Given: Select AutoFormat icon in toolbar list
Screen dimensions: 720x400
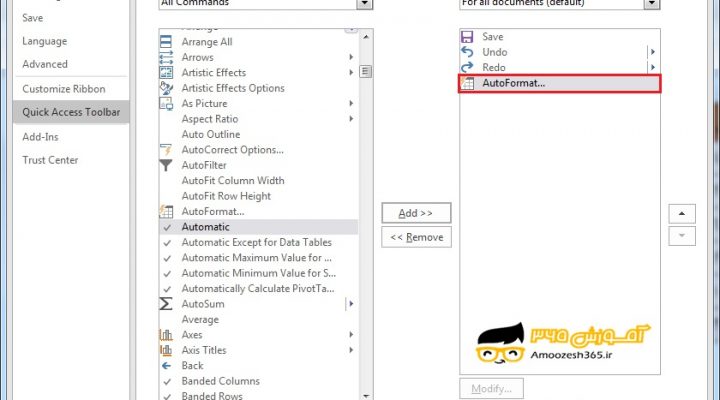Looking at the screenshot, I should [467, 83].
